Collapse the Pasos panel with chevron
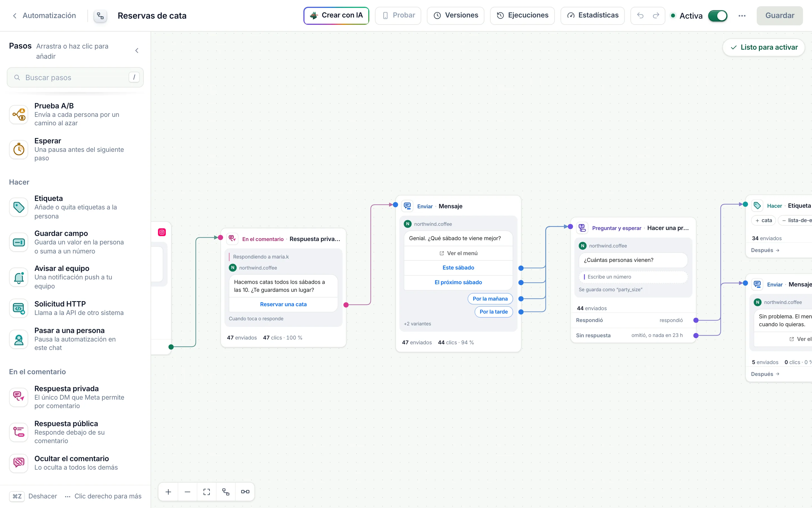 click(x=137, y=51)
